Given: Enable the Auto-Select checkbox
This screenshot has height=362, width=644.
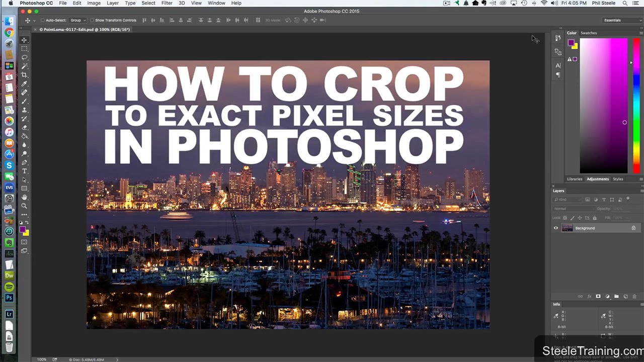Looking at the screenshot, I should (x=42, y=21).
